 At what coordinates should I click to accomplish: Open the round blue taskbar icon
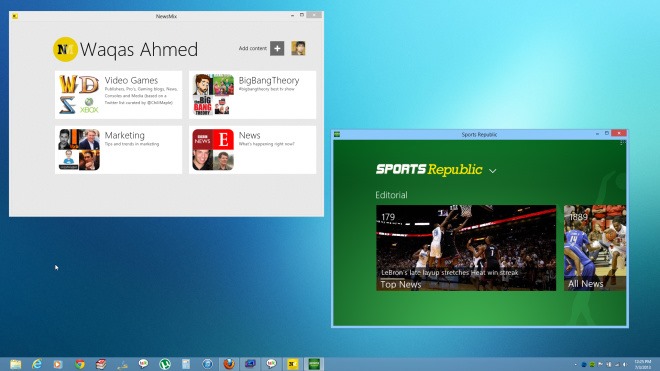(x=208, y=364)
